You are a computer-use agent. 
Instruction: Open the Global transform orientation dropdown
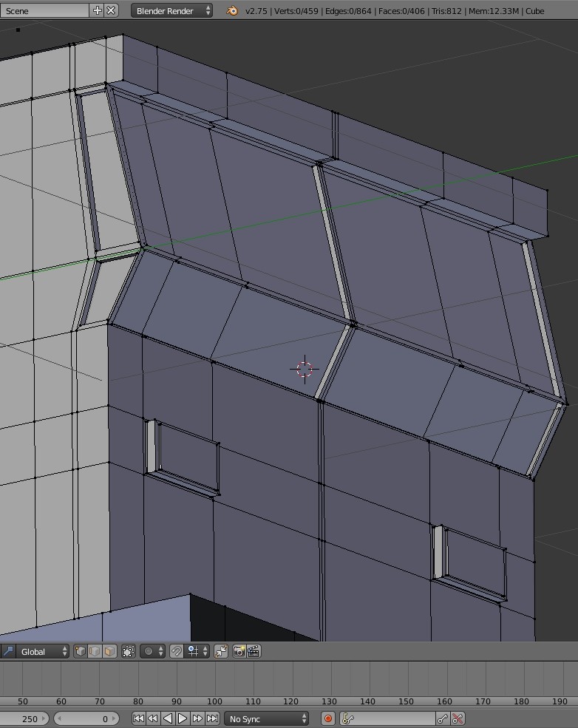(43, 651)
